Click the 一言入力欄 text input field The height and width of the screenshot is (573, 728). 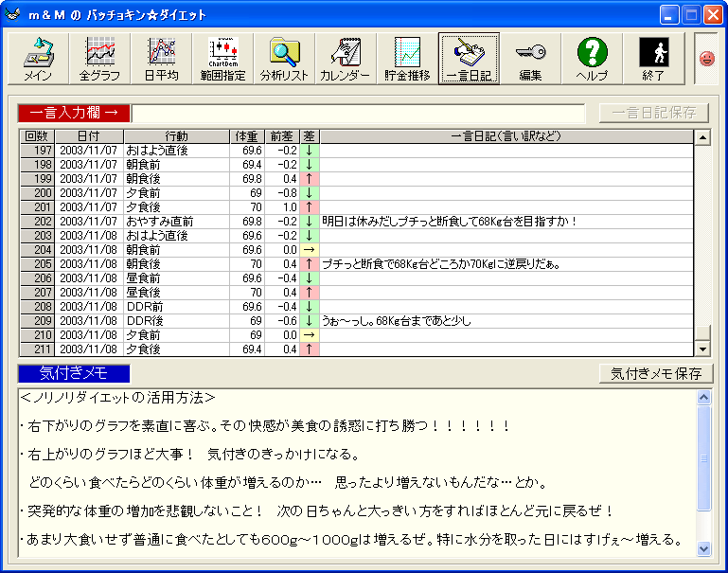[358, 113]
